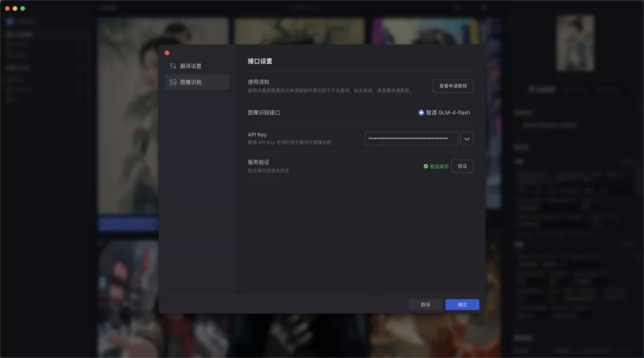Click the search icon in the main title bar
644x358 pixels.
[x=456, y=8]
